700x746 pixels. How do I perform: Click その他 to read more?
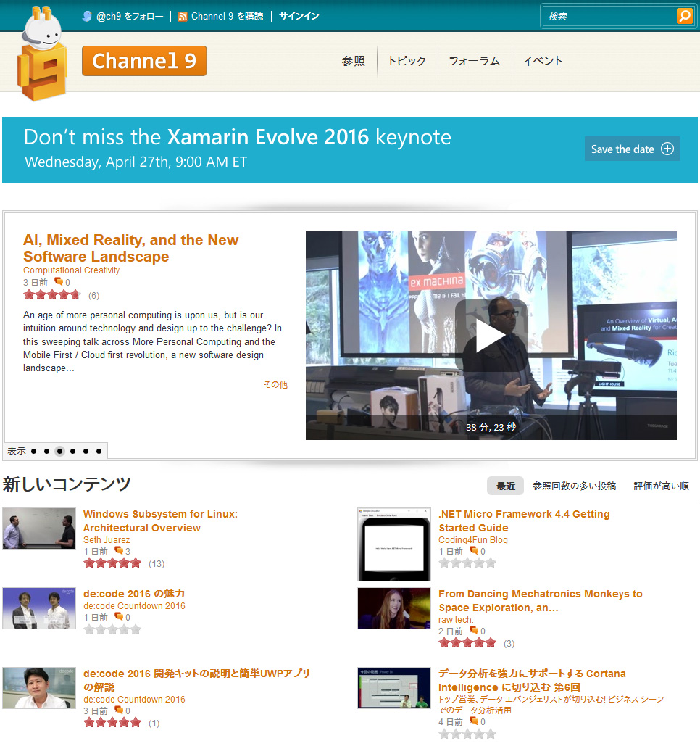(x=276, y=384)
